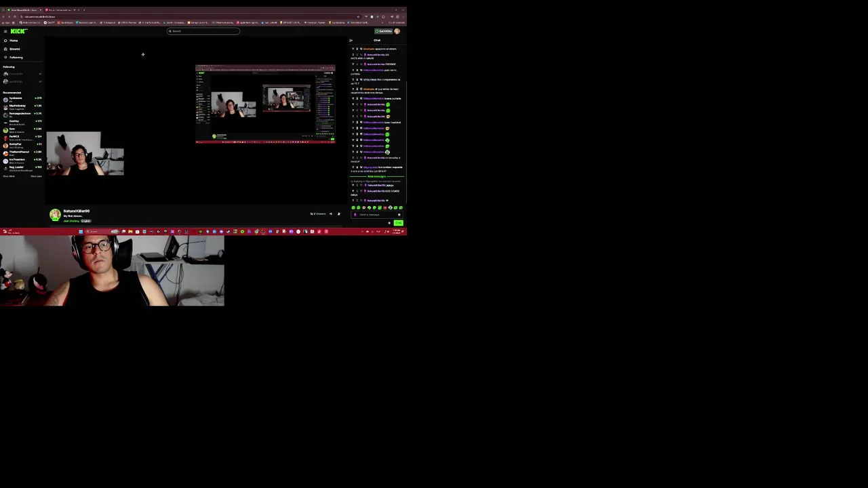The width and height of the screenshot is (868, 488).
Task: Open the Kick hamburger sidebar menu
Action: pyautogui.click(x=5, y=31)
